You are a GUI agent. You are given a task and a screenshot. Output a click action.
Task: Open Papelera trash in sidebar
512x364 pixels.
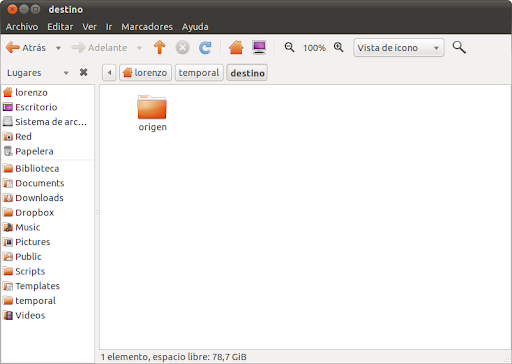[48, 151]
